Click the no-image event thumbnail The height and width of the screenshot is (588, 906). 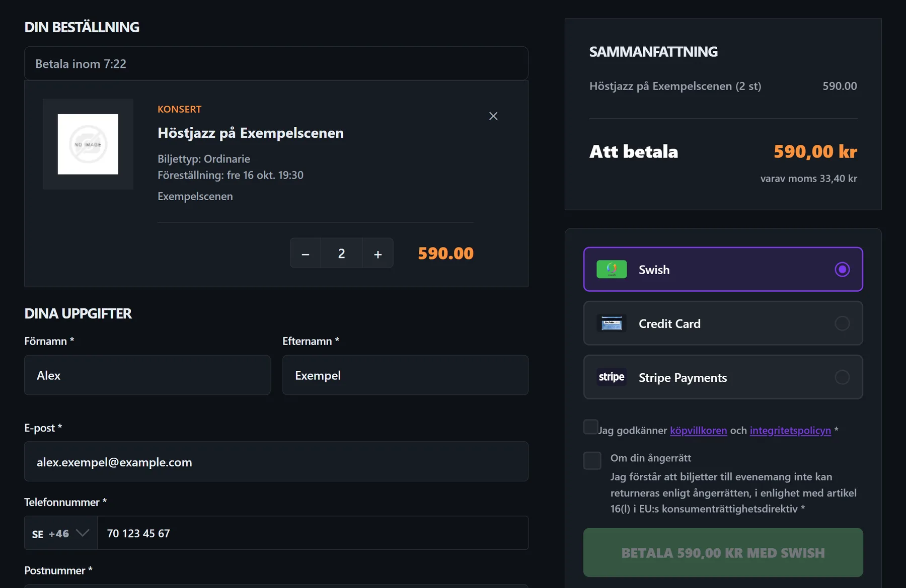(x=88, y=144)
